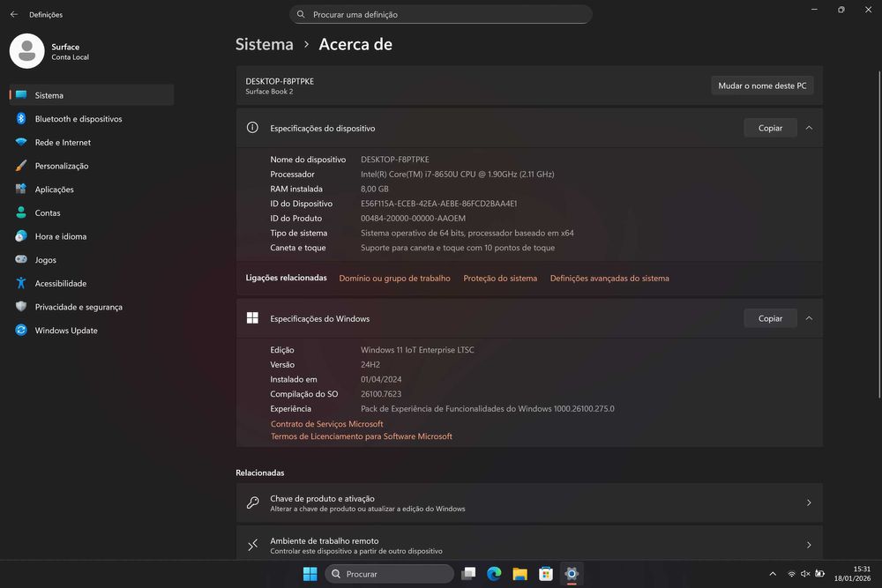Collapse Especificações do dispositivo section
The image size is (882, 588).
[x=809, y=128]
